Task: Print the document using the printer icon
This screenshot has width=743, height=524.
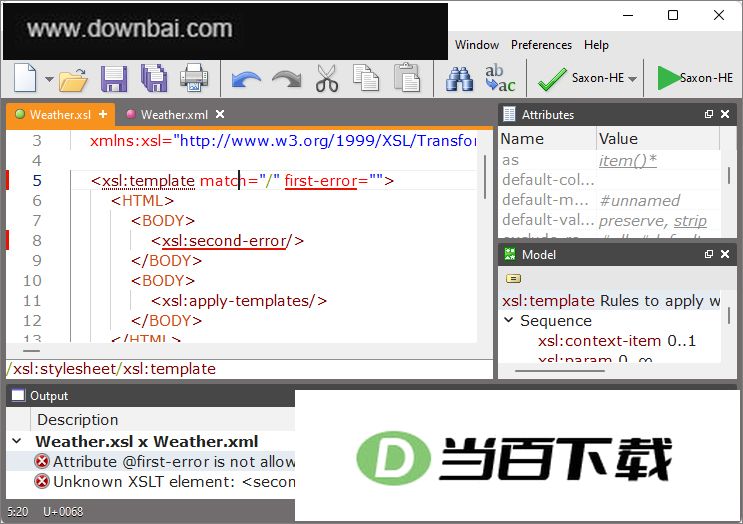Action: pyautogui.click(x=194, y=78)
